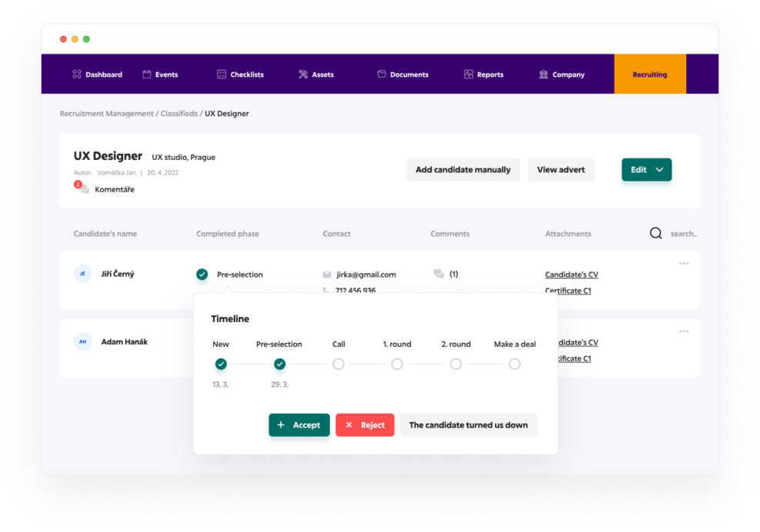Click the green window maximize dot

(x=86, y=38)
